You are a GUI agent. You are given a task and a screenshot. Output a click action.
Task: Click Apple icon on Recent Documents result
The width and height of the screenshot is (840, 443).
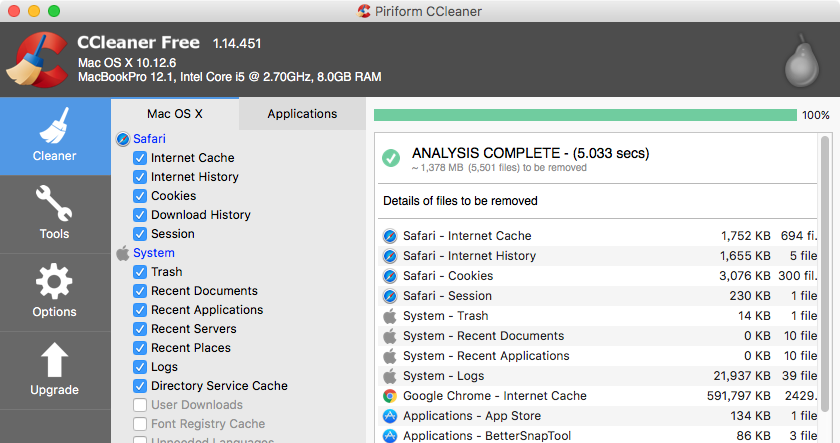[x=390, y=336]
